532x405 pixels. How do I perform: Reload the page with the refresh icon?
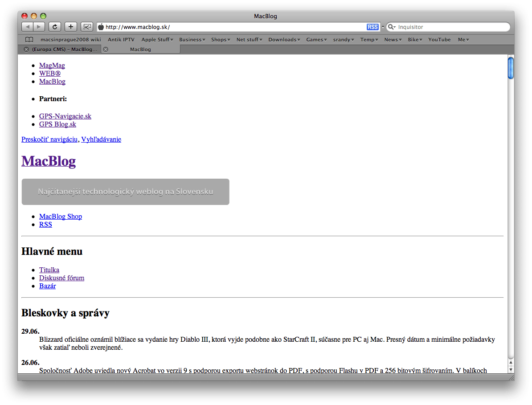click(x=54, y=27)
